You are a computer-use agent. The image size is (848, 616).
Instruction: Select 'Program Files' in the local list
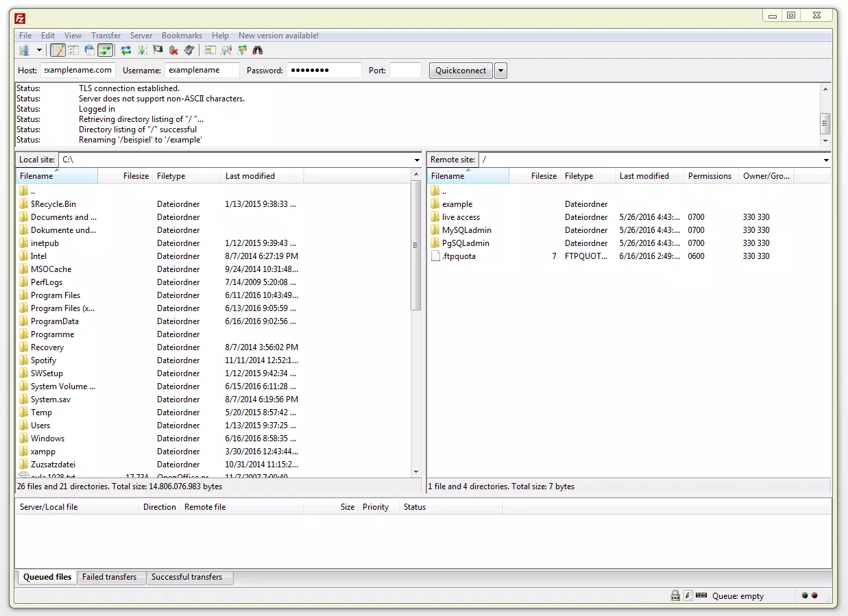point(56,295)
